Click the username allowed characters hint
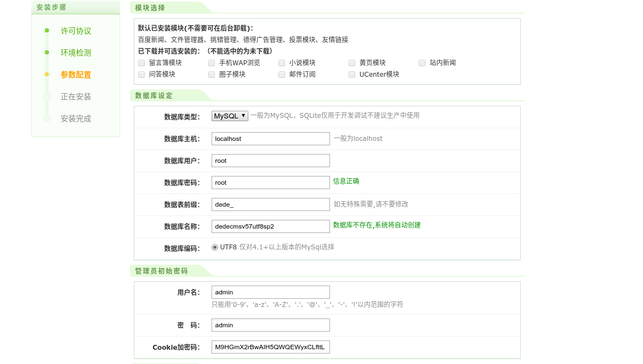Screen dimensions: 643x364 click(x=308, y=305)
